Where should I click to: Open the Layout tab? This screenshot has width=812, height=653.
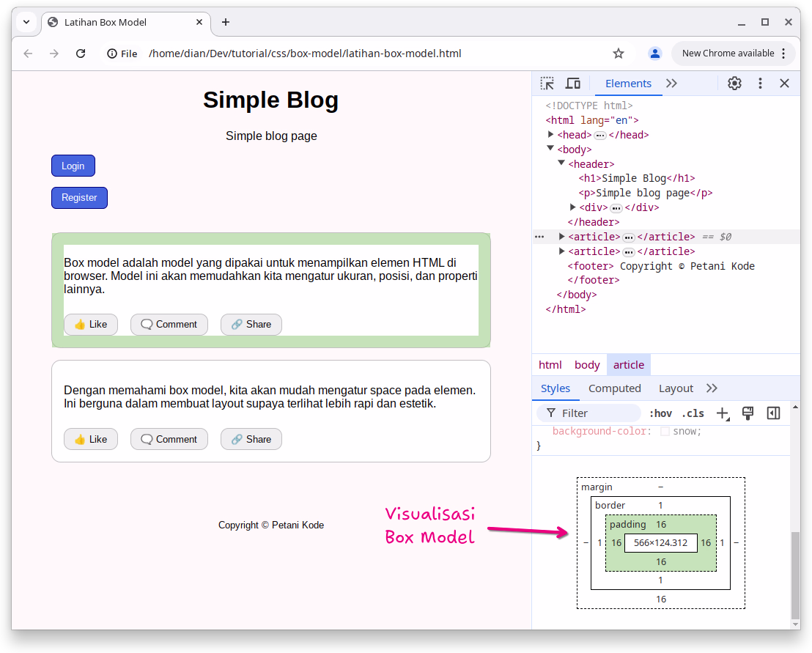click(x=677, y=388)
